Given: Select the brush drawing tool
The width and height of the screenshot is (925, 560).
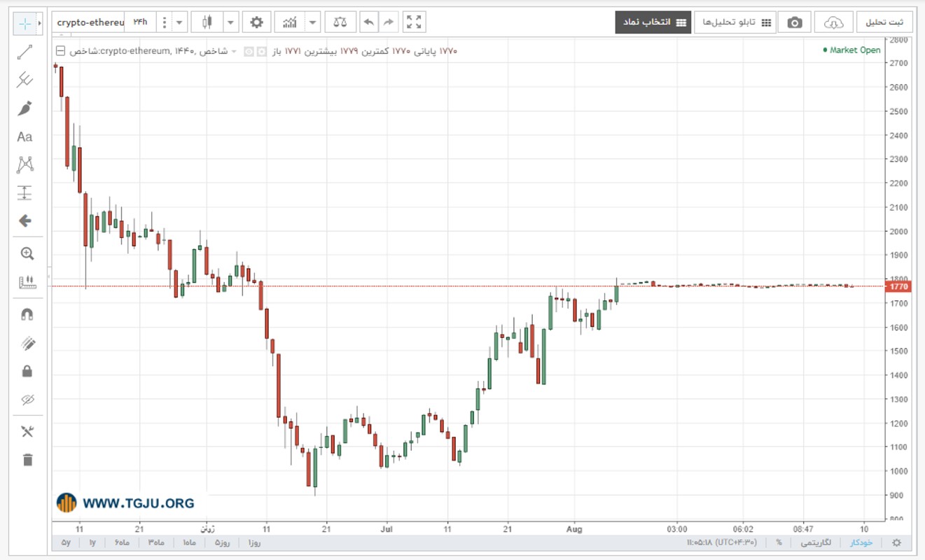Looking at the screenshot, I should click(25, 108).
